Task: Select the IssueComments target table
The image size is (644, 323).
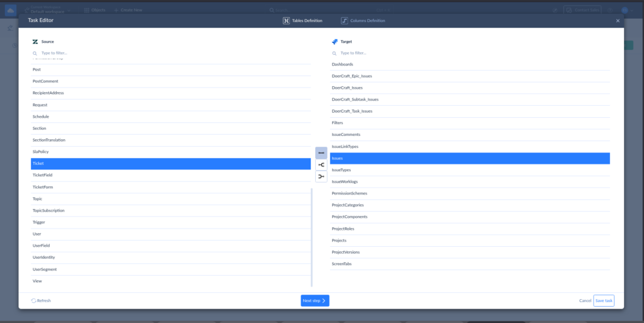Action: click(470, 135)
